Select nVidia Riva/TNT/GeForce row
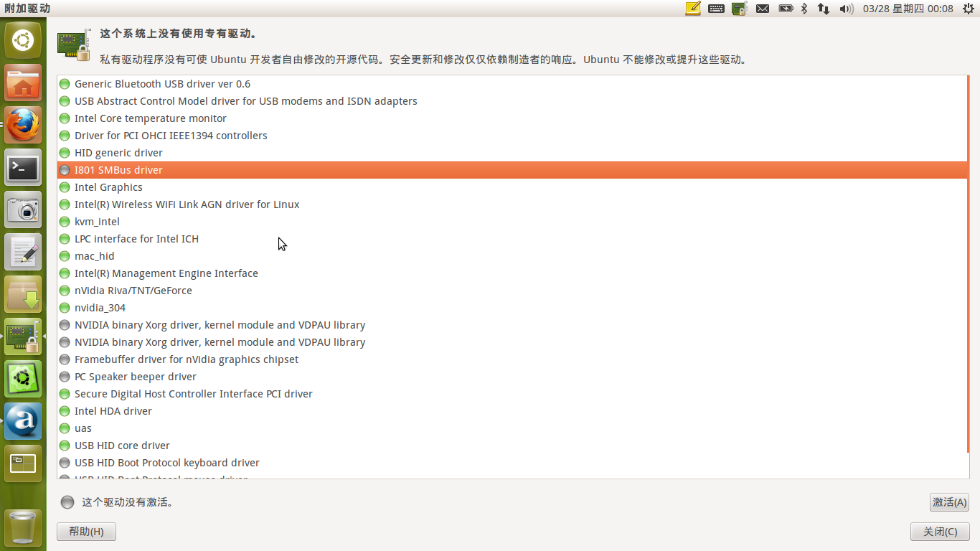Viewport: 980px width, 551px height. (x=512, y=291)
